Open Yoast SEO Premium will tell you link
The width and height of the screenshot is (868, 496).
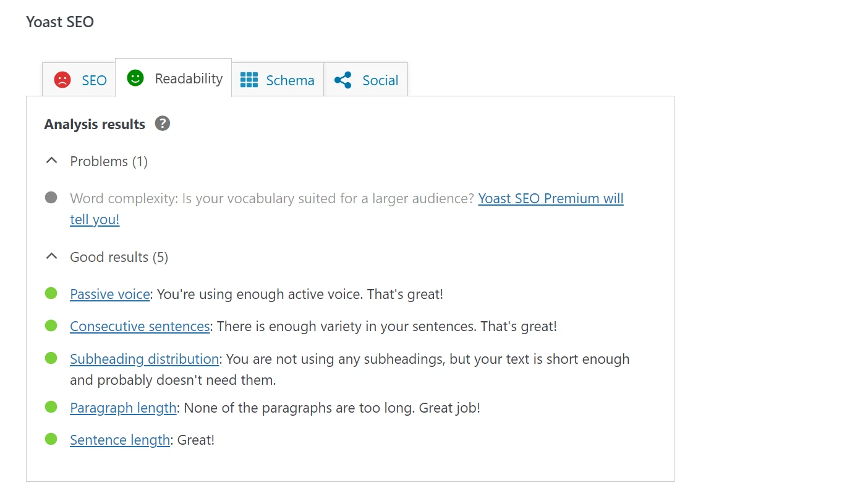(550, 198)
